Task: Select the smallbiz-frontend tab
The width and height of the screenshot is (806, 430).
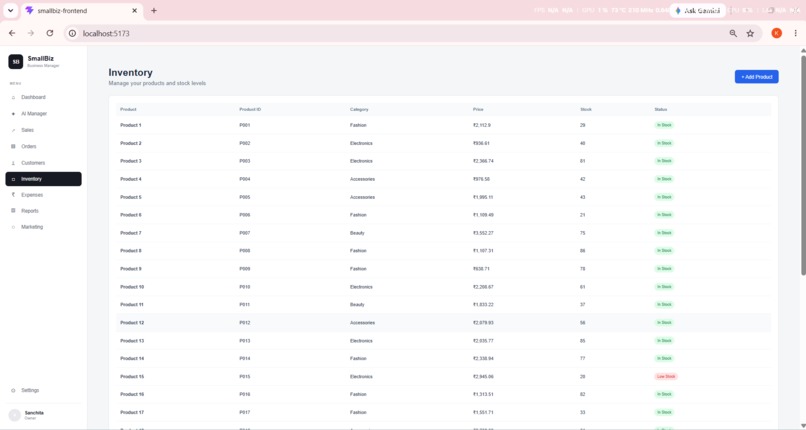Action: 82,11
